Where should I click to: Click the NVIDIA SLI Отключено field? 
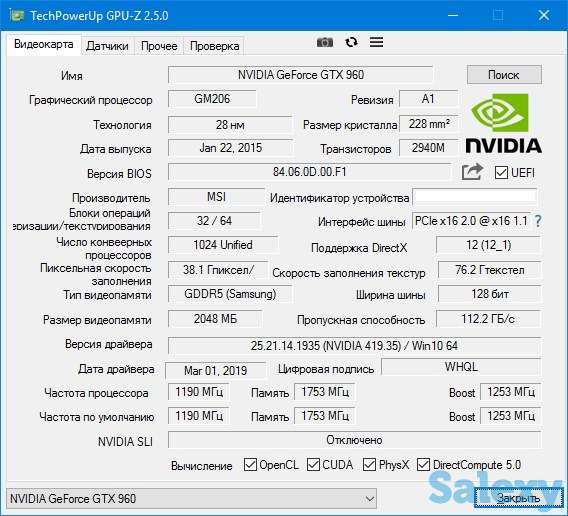(354, 440)
